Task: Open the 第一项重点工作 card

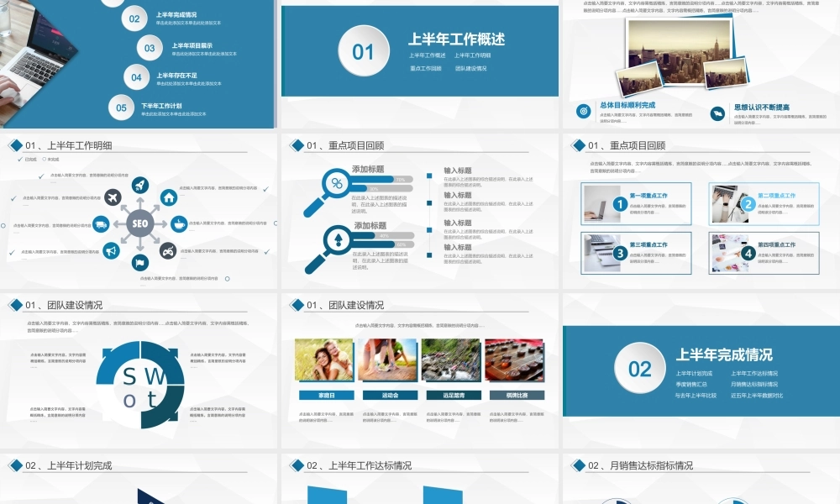Action: point(636,204)
